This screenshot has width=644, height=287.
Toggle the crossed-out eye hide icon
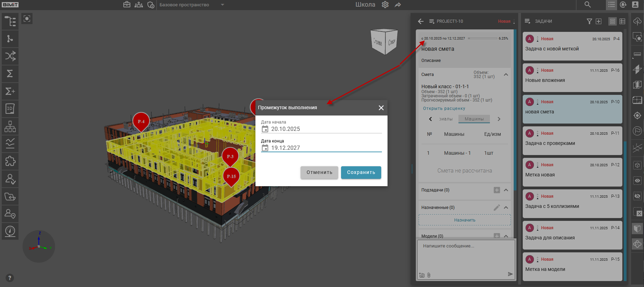tap(637, 196)
